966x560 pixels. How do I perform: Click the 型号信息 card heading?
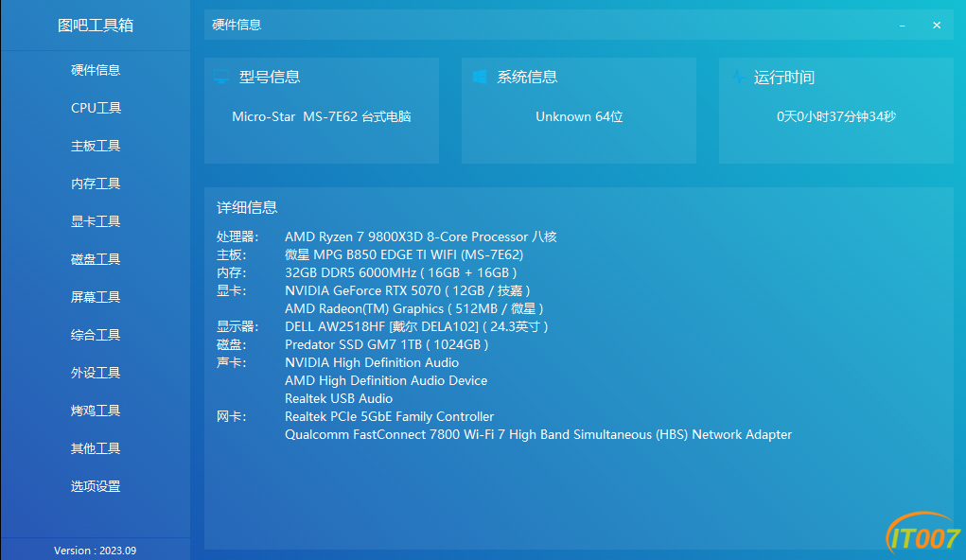[270, 77]
